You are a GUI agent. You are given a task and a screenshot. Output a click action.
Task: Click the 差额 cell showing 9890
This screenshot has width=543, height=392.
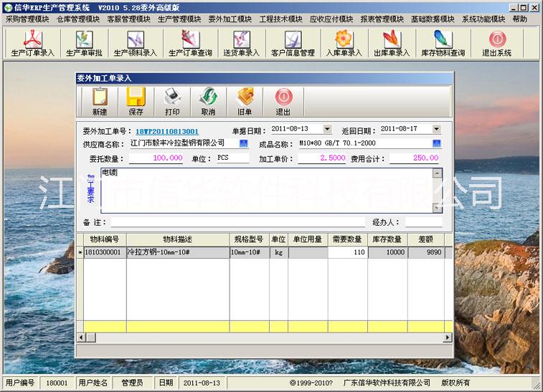point(426,252)
